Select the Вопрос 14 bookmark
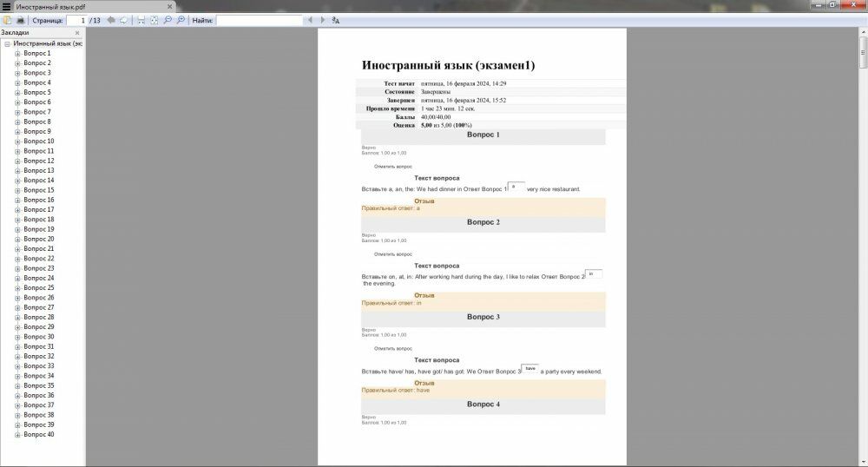 click(x=39, y=180)
